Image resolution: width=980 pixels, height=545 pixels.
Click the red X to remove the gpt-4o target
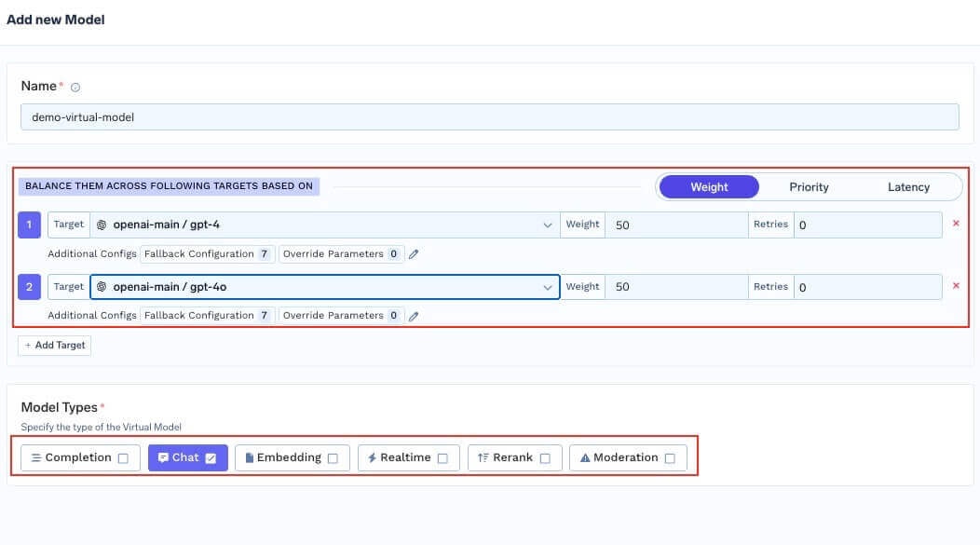(x=956, y=285)
